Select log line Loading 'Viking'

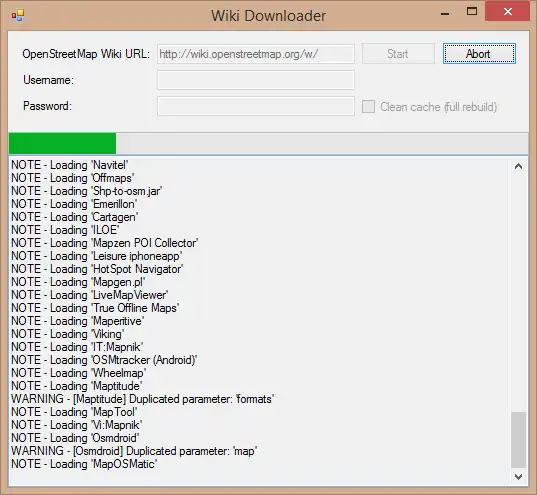click(68, 334)
